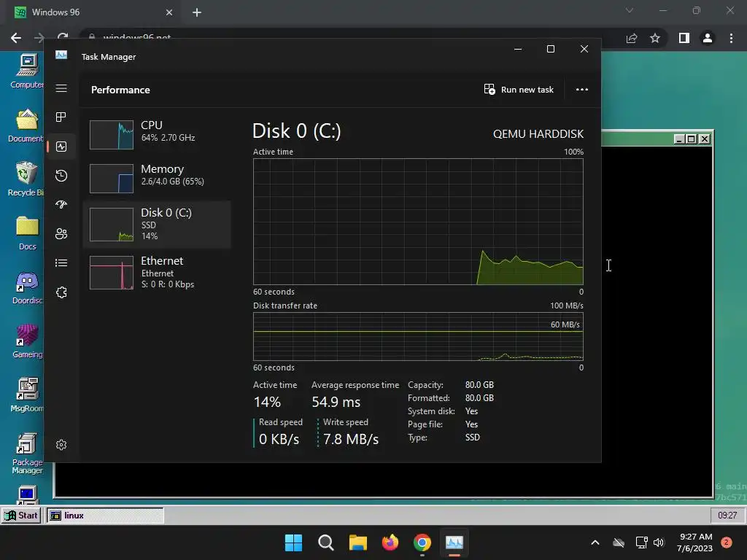This screenshot has height=560, width=747.
Task: Open Chrome three-dot menu
Action: pyautogui.click(x=731, y=38)
